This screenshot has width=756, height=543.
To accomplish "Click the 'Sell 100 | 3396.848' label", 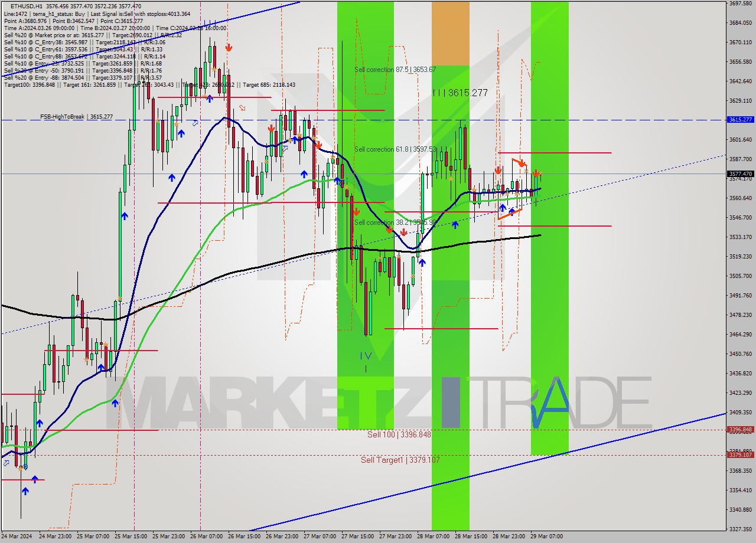I will point(399,434).
